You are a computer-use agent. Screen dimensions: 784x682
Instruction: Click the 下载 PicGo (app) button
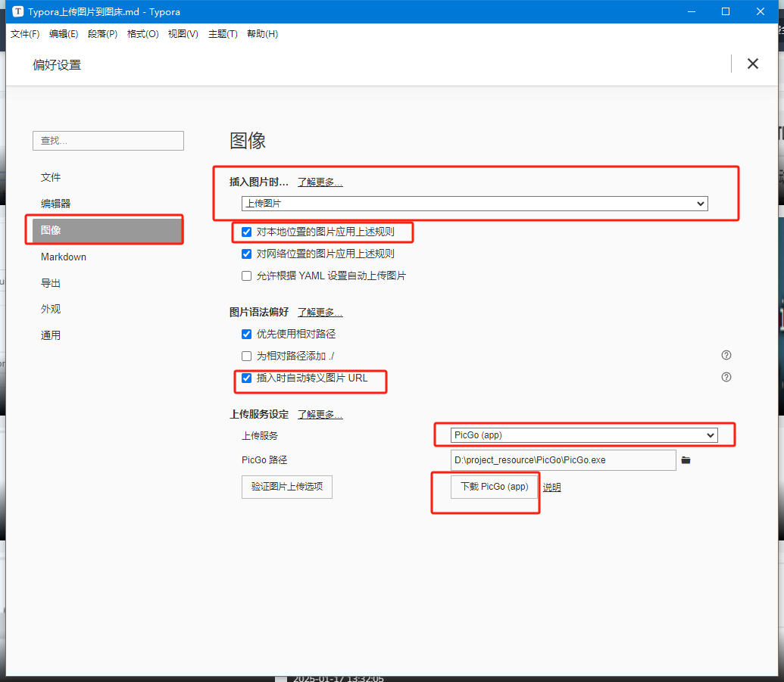click(495, 487)
